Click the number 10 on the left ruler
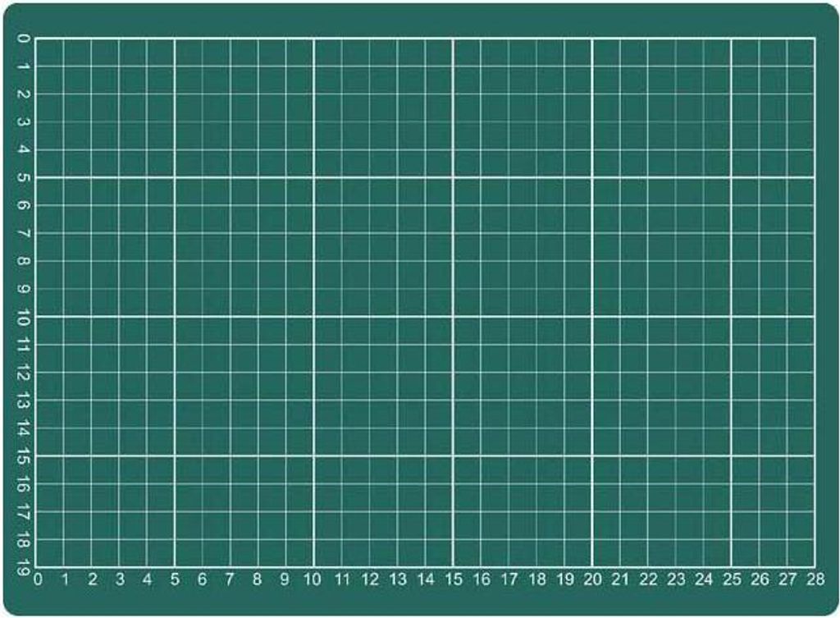The width and height of the screenshot is (840, 618). pos(23,317)
